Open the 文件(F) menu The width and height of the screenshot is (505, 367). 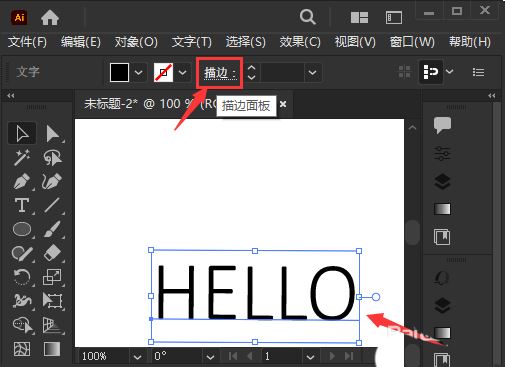(x=27, y=42)
